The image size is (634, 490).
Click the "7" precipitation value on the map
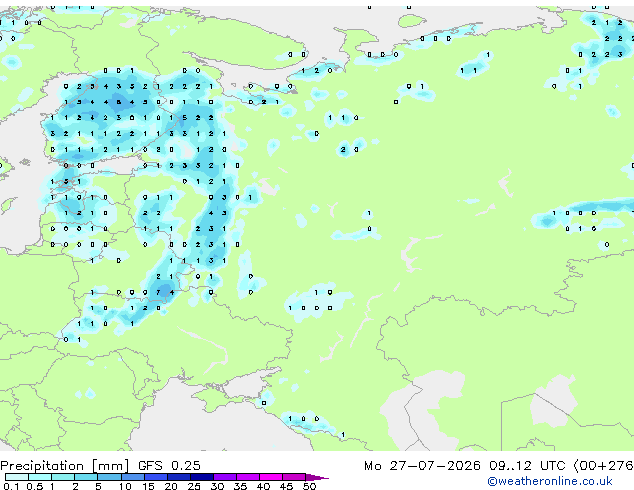tap(158, 292)
